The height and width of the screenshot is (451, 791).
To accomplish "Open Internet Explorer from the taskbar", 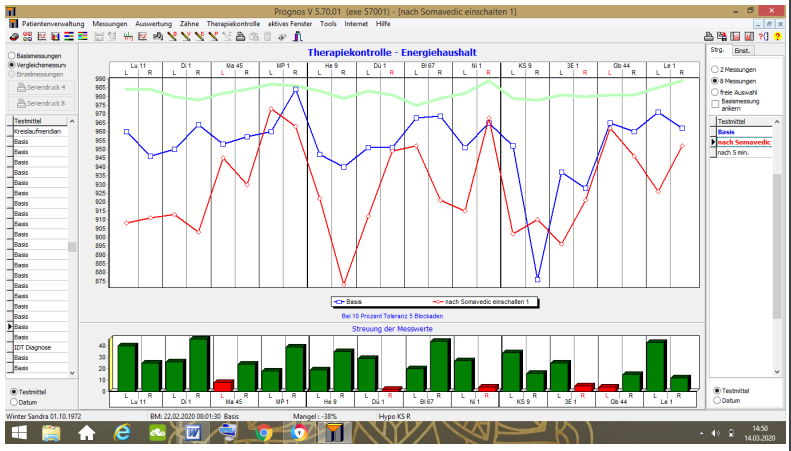I will [x=122, y=432].
